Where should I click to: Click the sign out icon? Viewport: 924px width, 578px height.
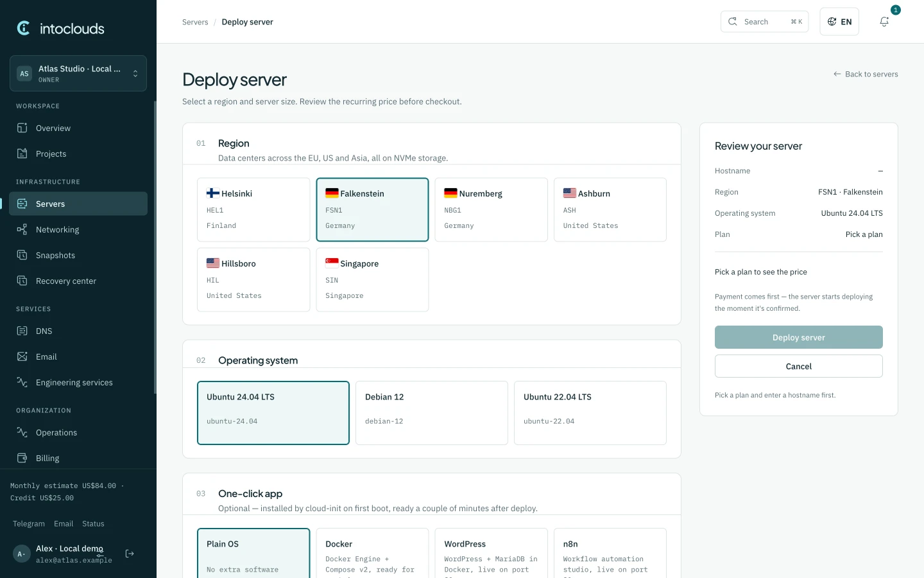coord(130,554)
